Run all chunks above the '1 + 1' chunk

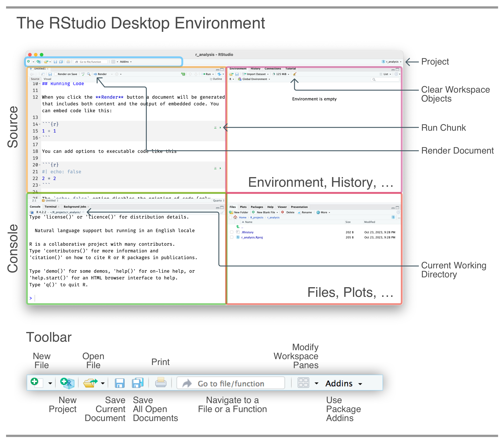(x=215, y=128)
